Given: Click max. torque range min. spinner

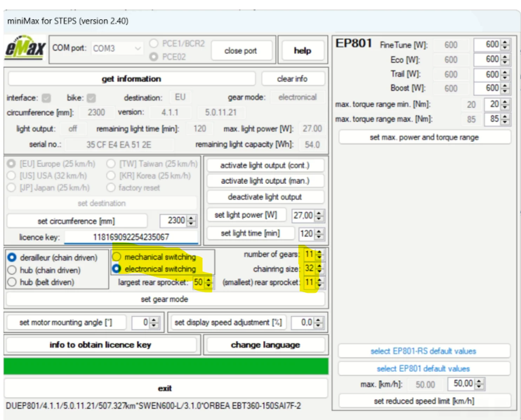Looking at the screenshot, I should click(x=497, y=104).
